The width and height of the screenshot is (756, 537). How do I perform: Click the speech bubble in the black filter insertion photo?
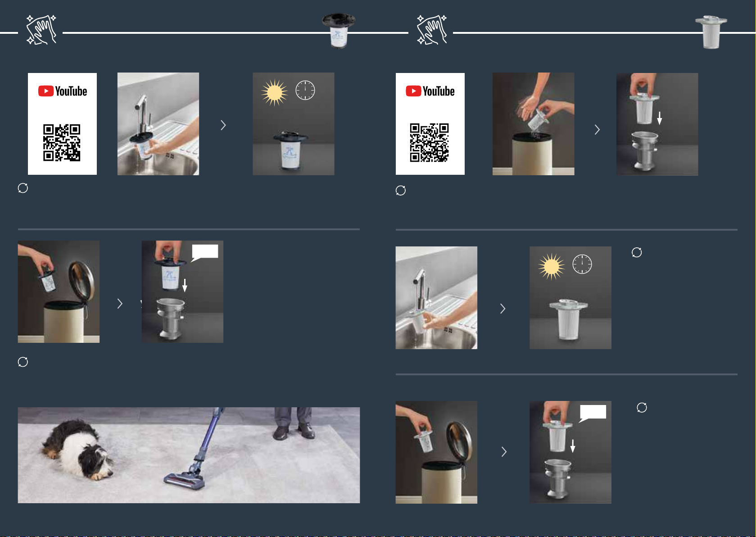[205, 252]
